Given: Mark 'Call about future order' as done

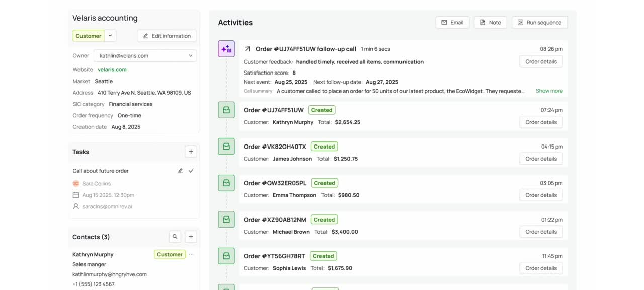Looking at the screenshot, I should pos(191,171).
